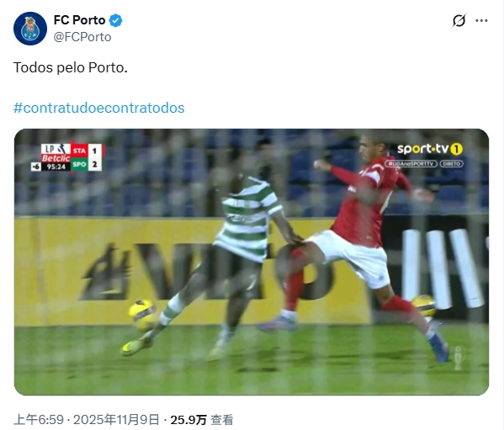
Task: Click the #LIGAnaSPORTTV badge
Action: pyautogui.click(x=411, y=164)
